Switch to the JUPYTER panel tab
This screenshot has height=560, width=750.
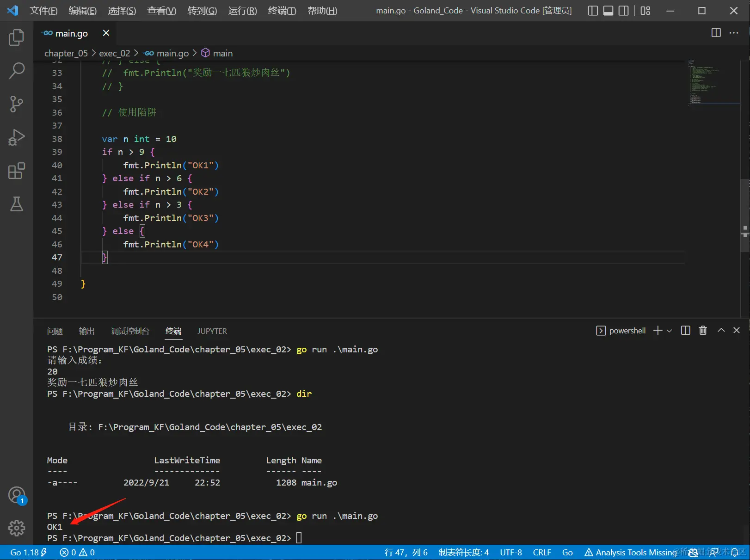point(212,331)
